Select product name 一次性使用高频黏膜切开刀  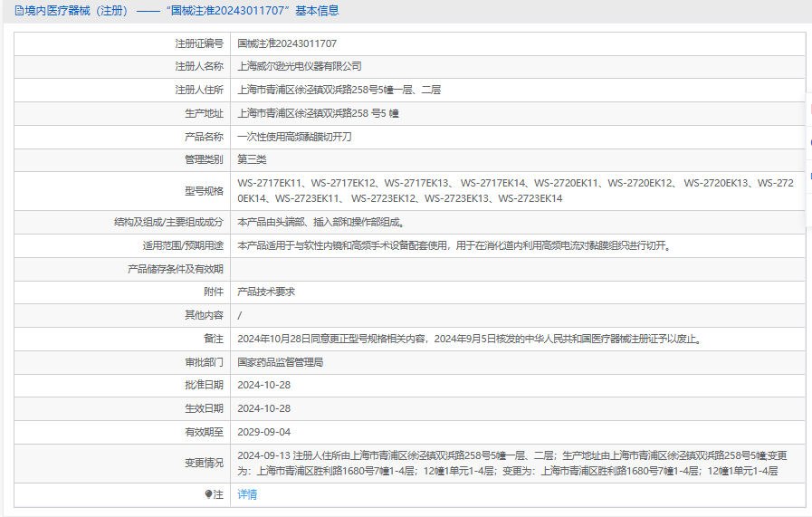(x=294, y=137)
